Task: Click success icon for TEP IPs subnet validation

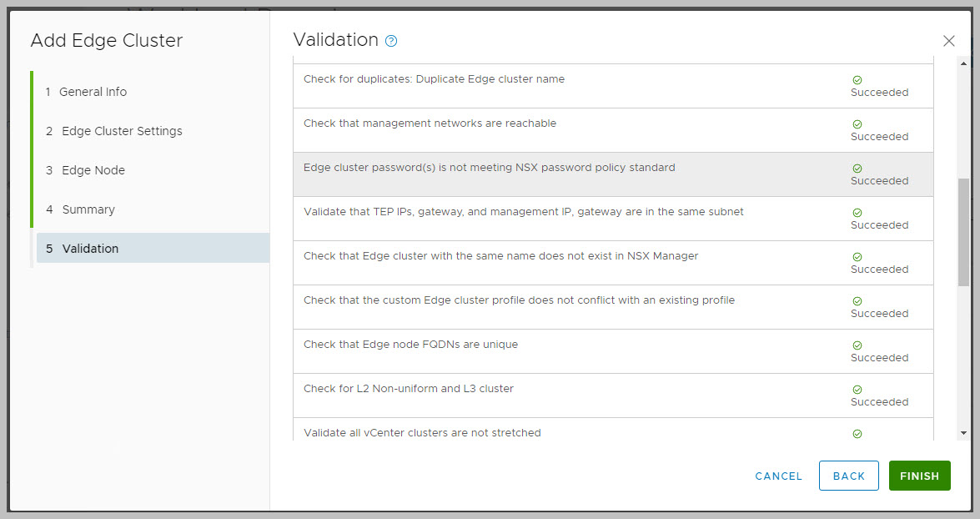Action: pyautogui.click(x=857, y=213)
